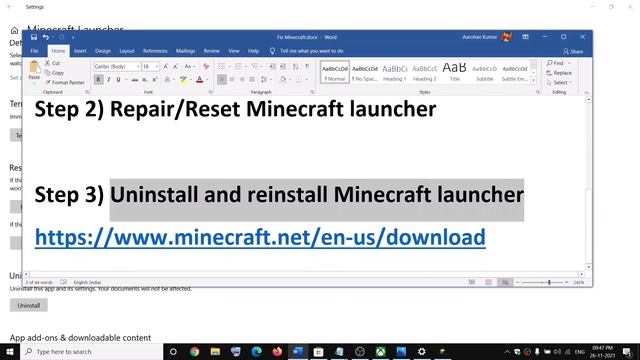Click the Undo arrow in Quick Access Toolbar
640x360 pixels.
pyautogui.click(x=46, y=37)
